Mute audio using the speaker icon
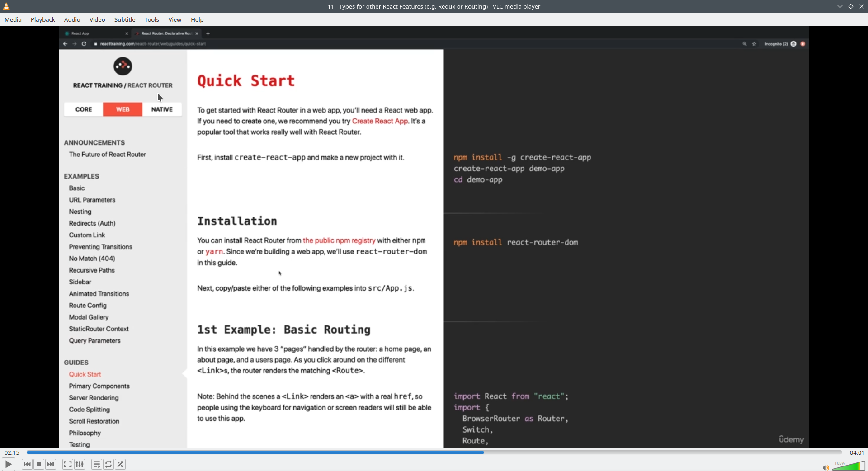Viewport: 868px width, 471px height. pos(826,467)
